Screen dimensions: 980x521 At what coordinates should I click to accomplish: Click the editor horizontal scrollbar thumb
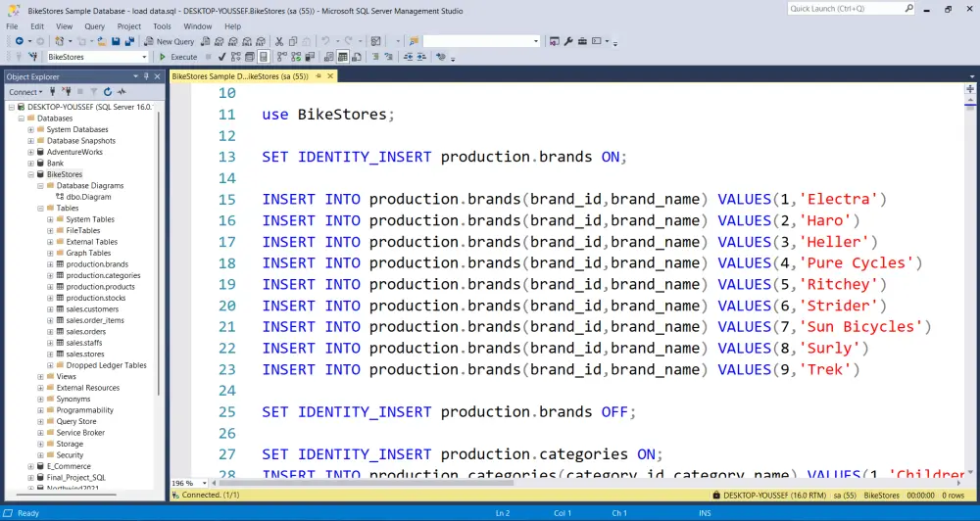(x=367, y=483)
